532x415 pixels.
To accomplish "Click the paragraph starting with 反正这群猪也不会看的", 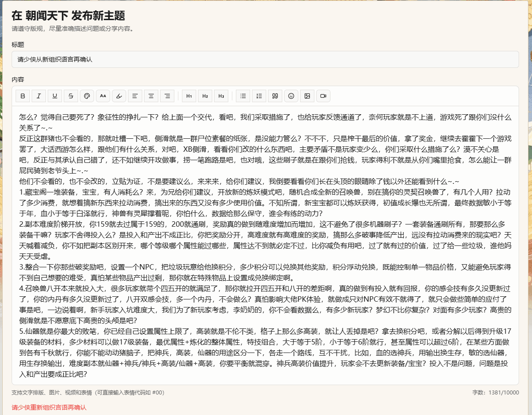I will click(265, 154).
